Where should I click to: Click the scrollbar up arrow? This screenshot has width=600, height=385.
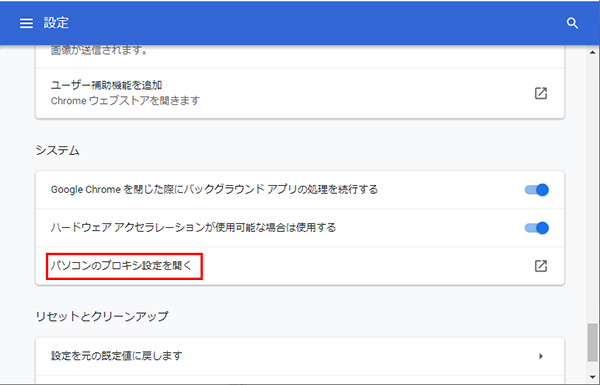(593, 52)
